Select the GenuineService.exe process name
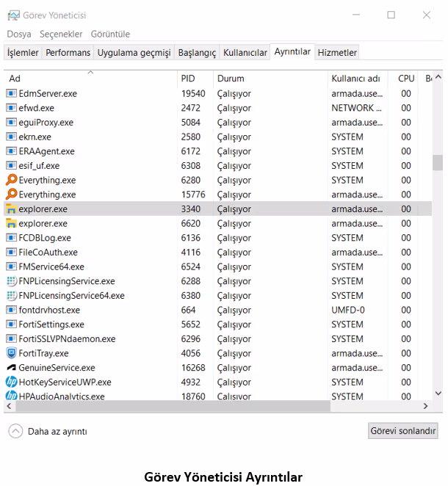Viewport: 448px width, 486px height. 57,368
